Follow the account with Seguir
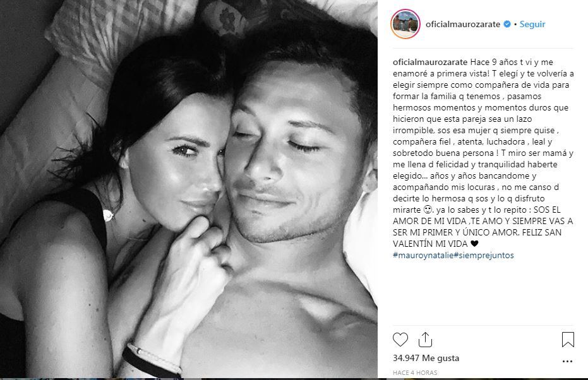Viewport: 588px width, 380px height. (532, 24)
